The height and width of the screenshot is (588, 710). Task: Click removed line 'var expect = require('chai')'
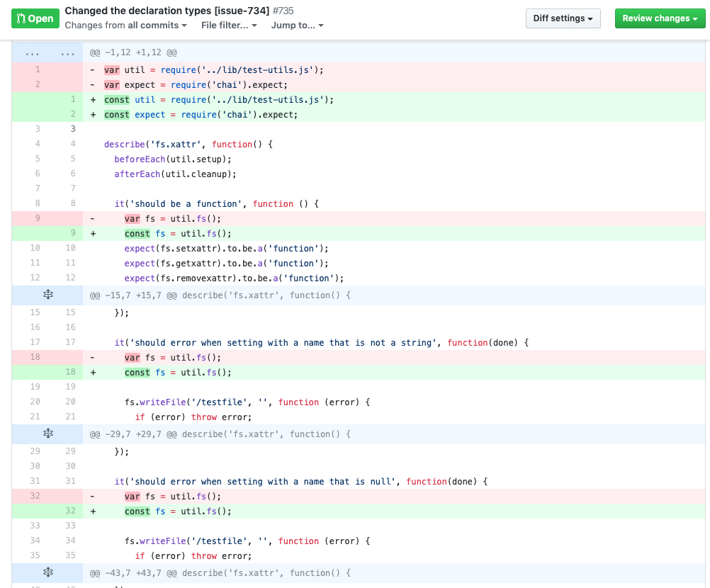196,84
